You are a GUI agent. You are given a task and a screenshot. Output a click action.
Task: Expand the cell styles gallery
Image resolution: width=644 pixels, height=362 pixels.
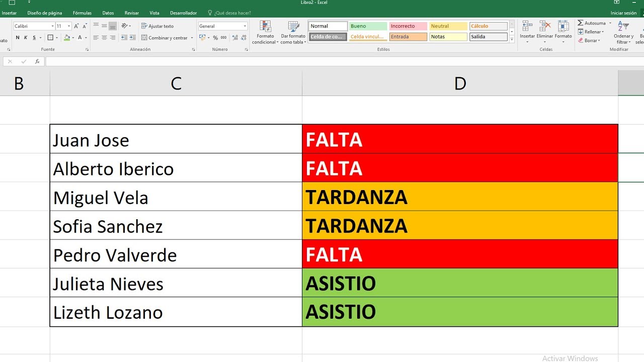click(x=512, y=39)
